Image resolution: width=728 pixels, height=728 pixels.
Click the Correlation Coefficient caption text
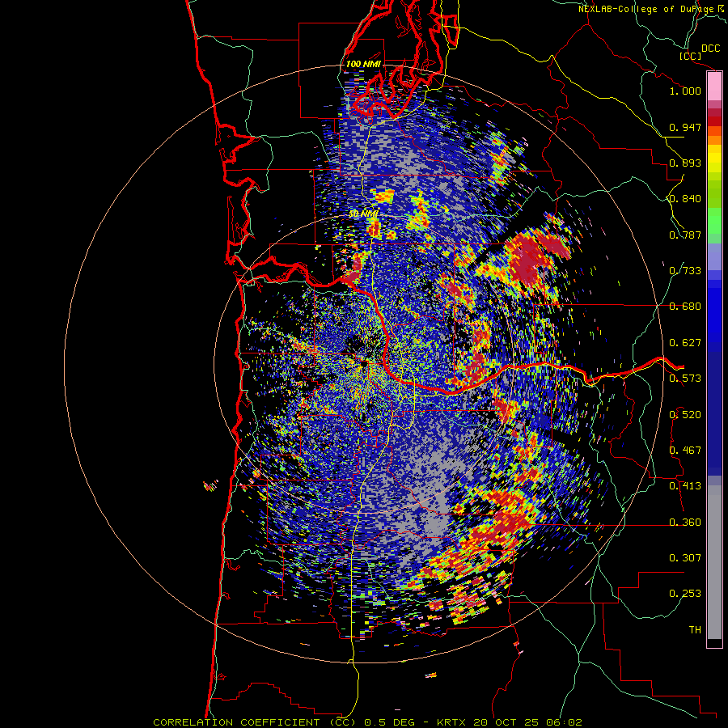pyautogui.click(x=367, y=722)
